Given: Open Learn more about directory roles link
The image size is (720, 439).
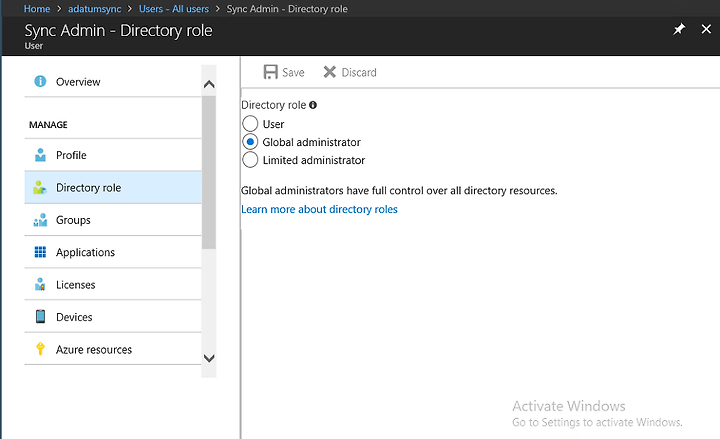Looking at the screenshot, I should click(319, 209).
